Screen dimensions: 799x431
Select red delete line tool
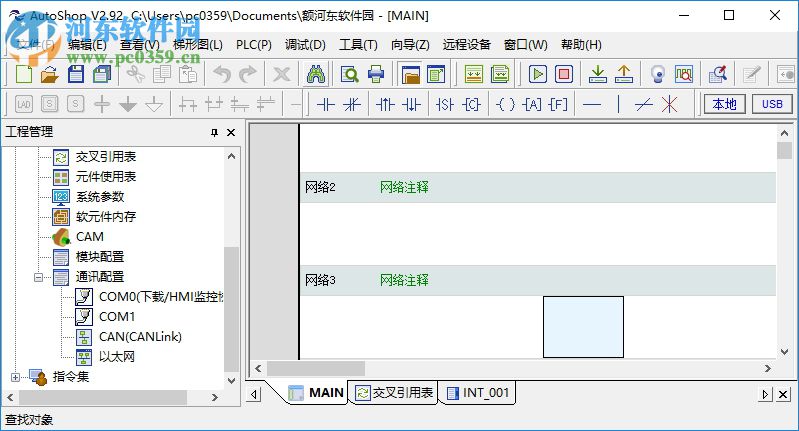(x=670, y=104)
